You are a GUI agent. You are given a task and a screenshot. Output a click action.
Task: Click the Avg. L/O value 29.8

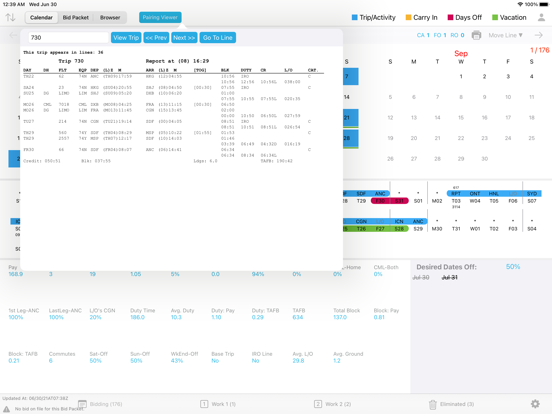point(298,360)
